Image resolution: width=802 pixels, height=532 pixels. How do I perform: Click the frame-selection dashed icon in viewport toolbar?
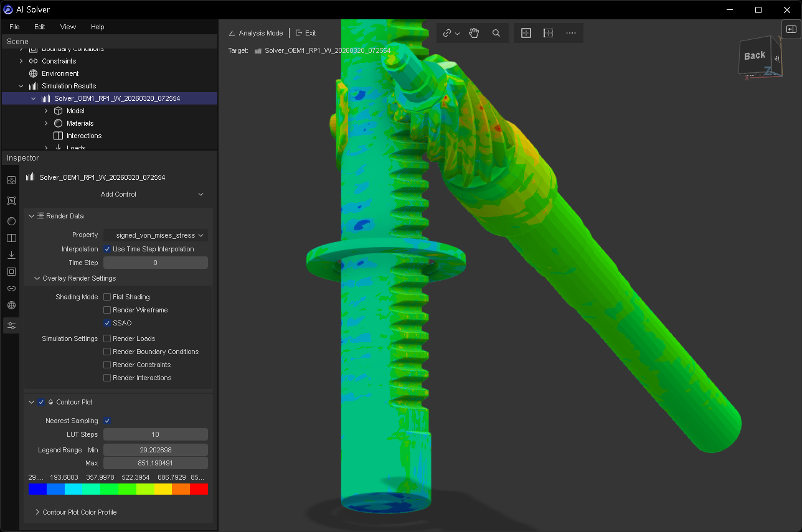click(x=549, y=33)
